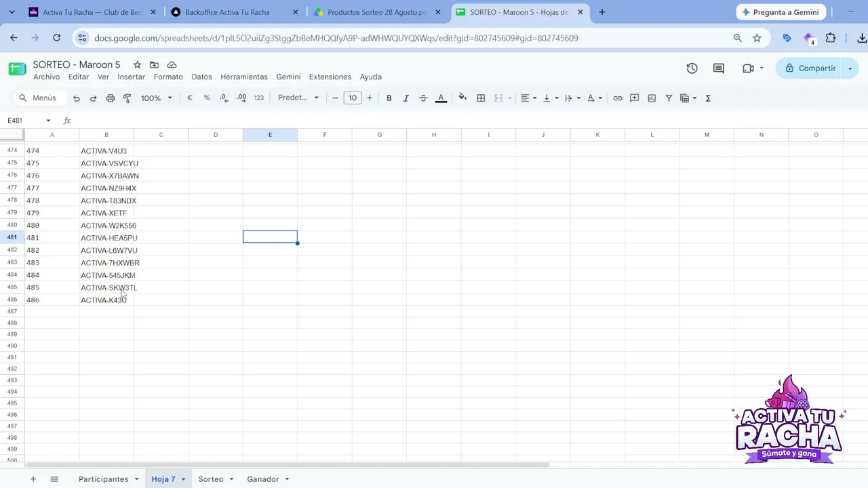This screenshot has height=488, width=868.
Task: Decrease font size with minus
Action: pos(335,98)
